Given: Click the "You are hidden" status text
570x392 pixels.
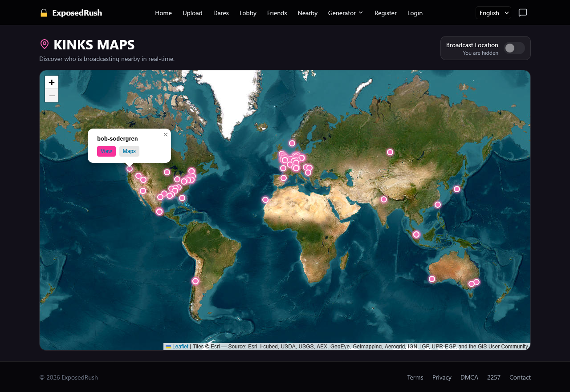Looking at the screenshot, I should click(480, 53).
